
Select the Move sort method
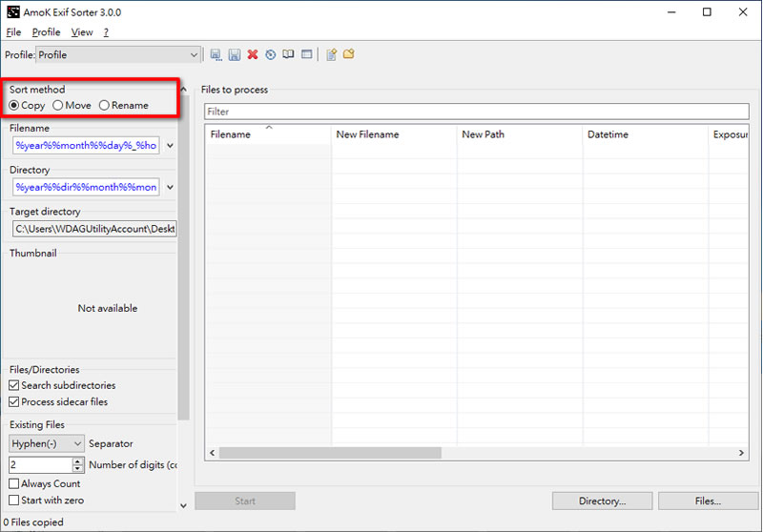[x=72, y=105]
